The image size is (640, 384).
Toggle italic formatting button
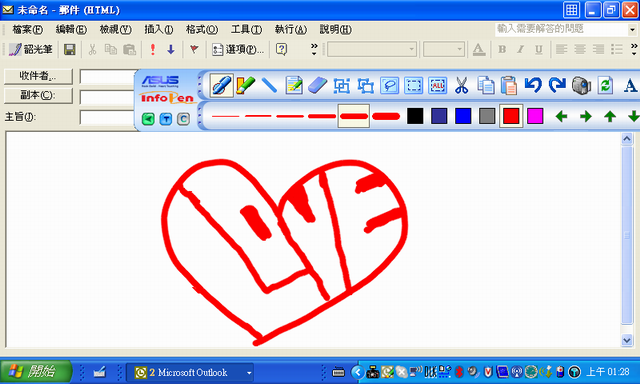click(520, 49)
